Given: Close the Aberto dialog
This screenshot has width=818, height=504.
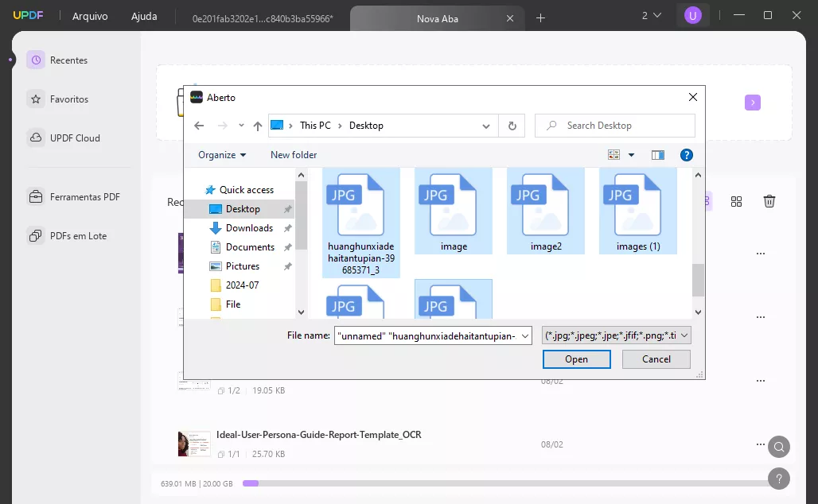Looking at the screenshot, I should click(692, 98).
